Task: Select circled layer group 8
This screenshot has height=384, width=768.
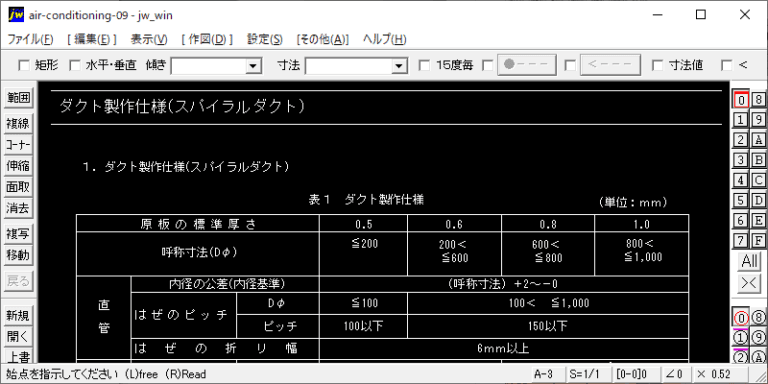Action: click(758, 318)
